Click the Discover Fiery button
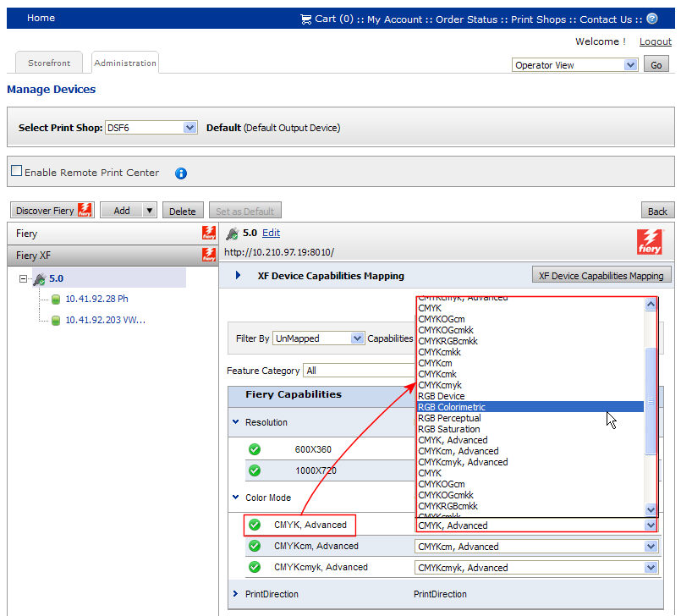 click(52, 211)
